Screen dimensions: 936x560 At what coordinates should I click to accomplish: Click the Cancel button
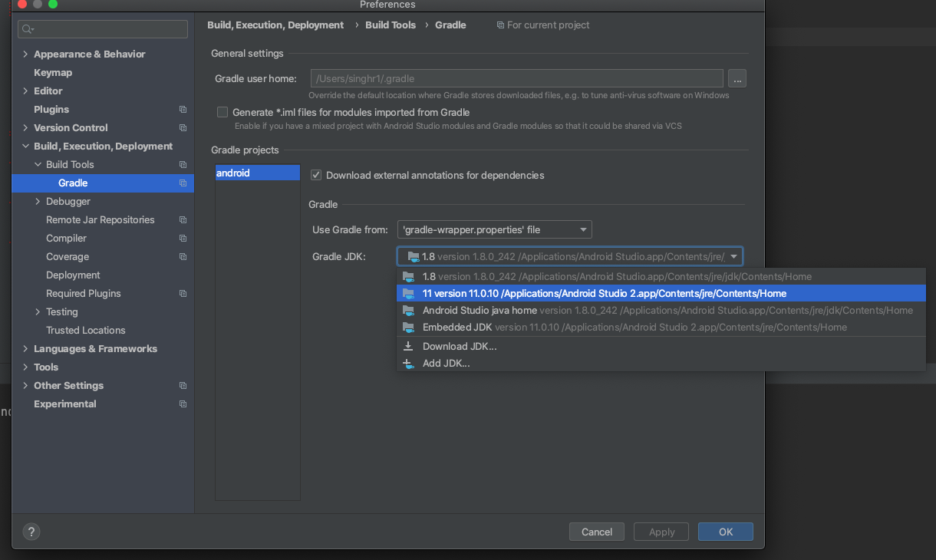tap(596, 532)
